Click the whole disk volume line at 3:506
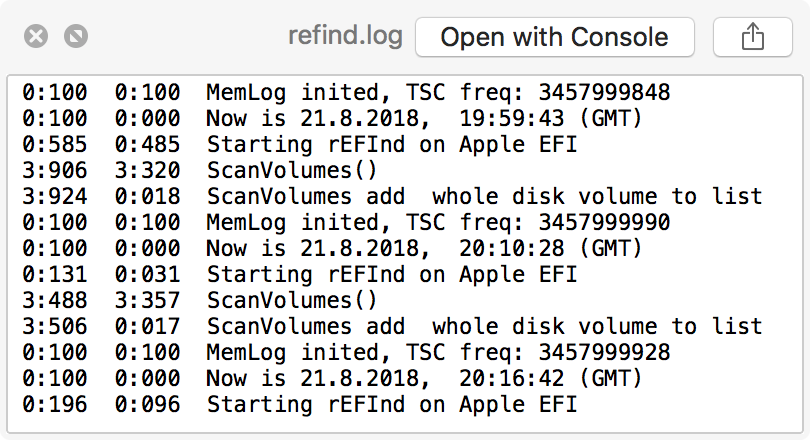This screenshot has height=440, width=810. coord(484,327)
